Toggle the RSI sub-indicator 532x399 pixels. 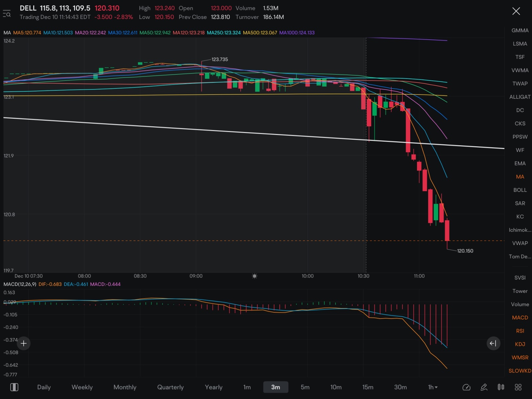[x=520, y=331]
